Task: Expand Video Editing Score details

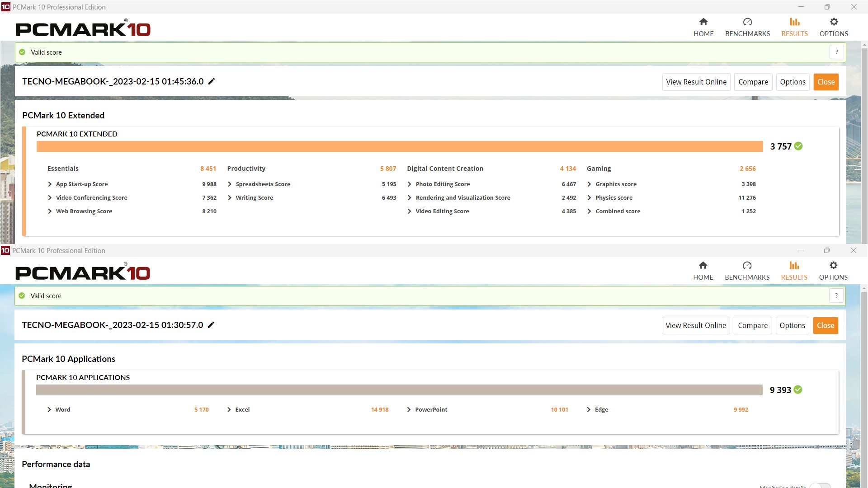Action: 410,211
